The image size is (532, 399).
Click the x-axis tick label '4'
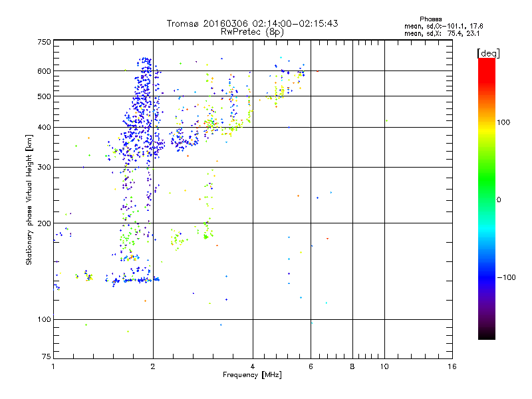(253, 366)
